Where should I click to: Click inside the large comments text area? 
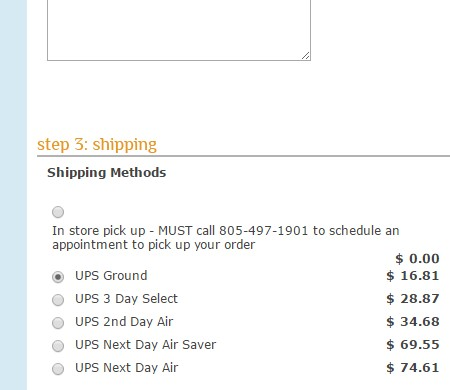pos(179,28)
